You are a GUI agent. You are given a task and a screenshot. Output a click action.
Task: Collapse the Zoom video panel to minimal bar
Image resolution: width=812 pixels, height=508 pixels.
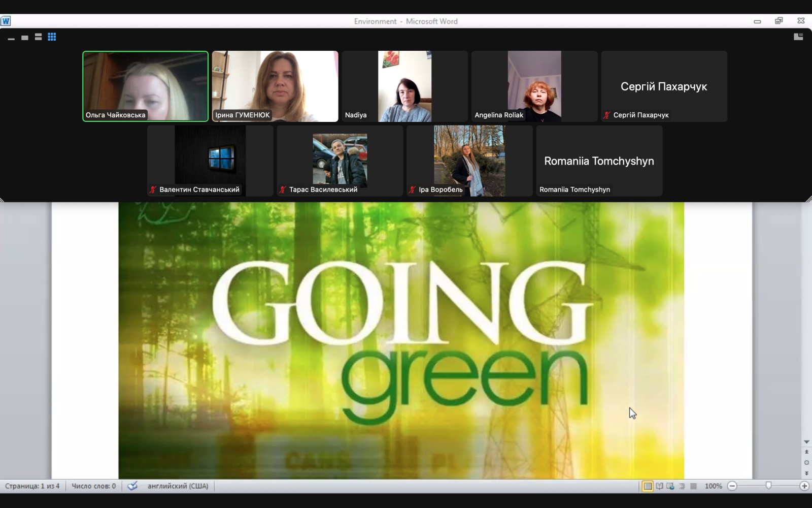11,38
